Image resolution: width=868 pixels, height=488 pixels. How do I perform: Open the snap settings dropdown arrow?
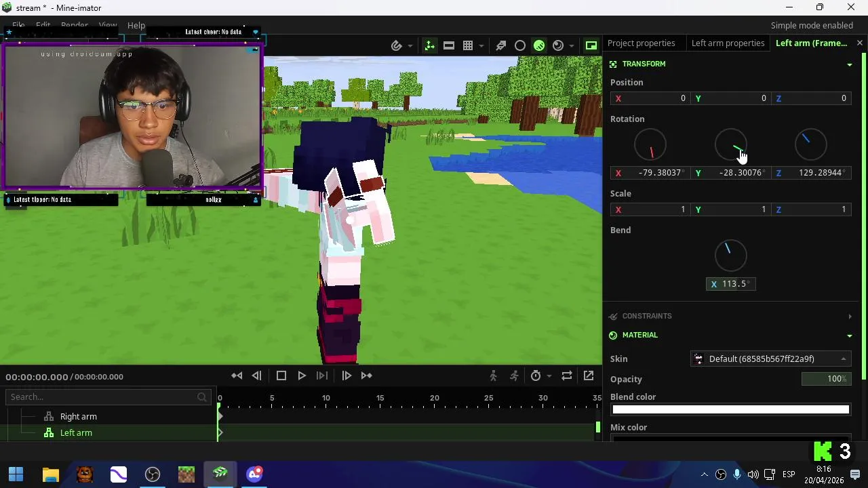click(410, 46)
